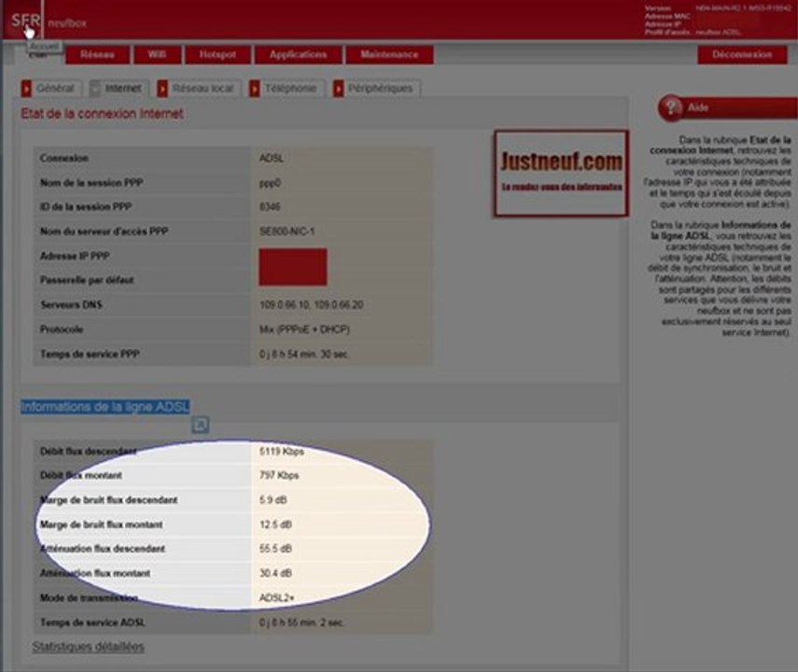Select the 'Informations de la ligne ADSL' heading

pyautogui.click(x=105, y=407)
